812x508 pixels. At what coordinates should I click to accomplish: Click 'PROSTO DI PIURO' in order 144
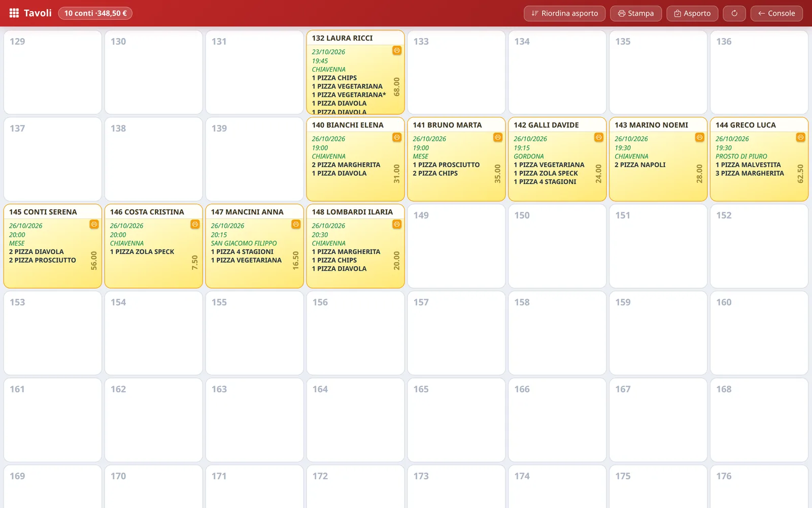[x=741, y=156]
